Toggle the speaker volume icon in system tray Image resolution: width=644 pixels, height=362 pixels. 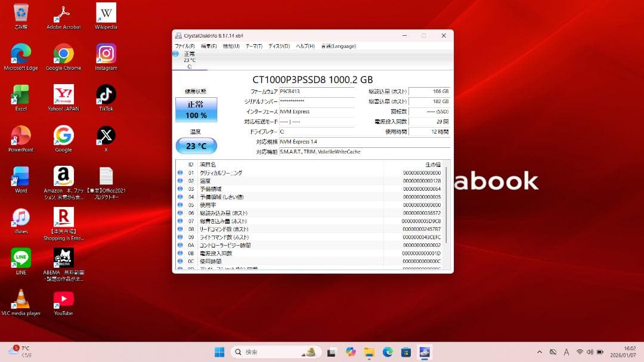coord(590,352)
